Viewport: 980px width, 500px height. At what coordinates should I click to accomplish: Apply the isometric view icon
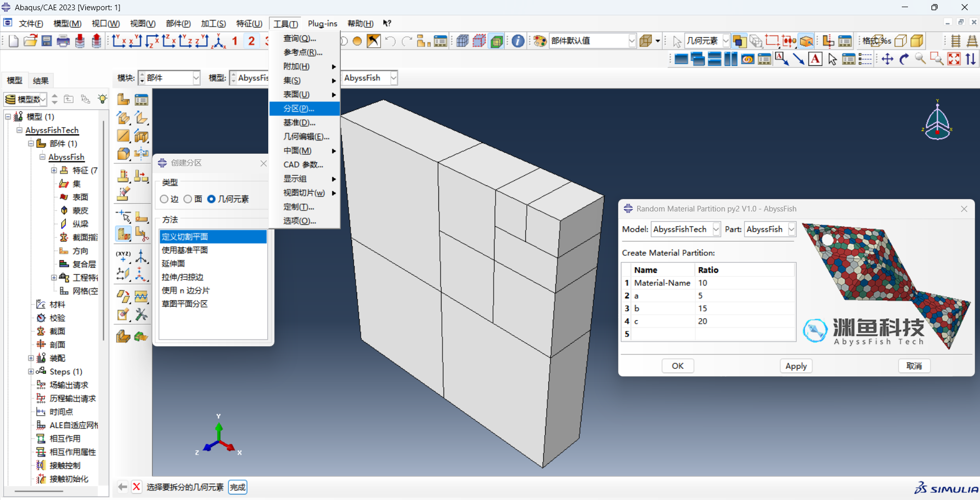[x=219, y=41]
